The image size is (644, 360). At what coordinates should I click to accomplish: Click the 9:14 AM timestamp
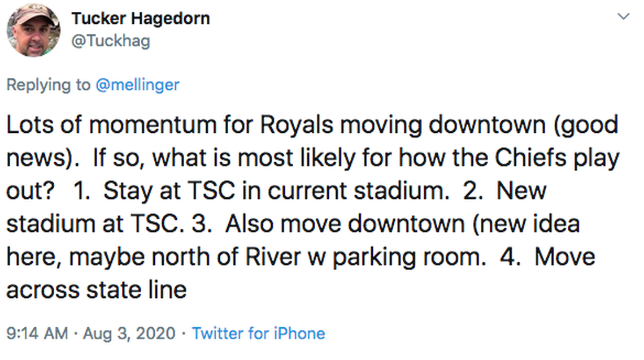tap(37, 333)
